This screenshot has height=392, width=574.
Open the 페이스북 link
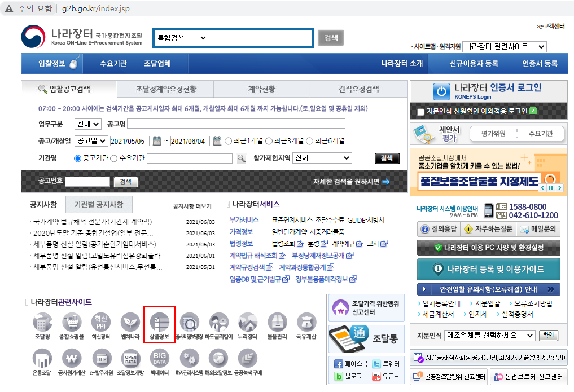pos(350,364)
